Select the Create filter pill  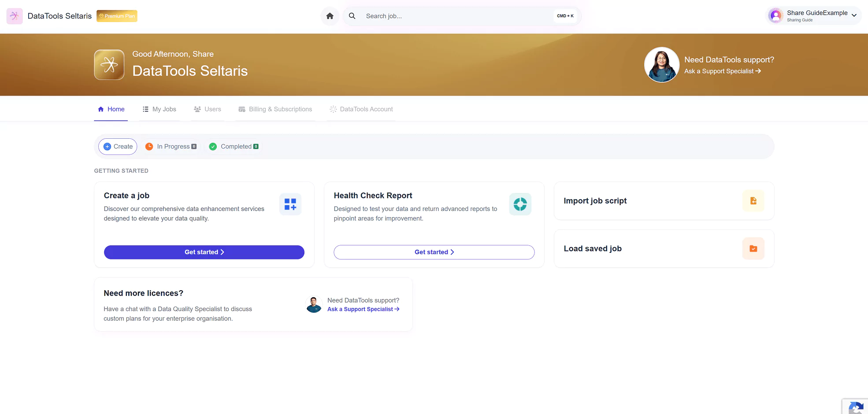click(x=118, y=147)
